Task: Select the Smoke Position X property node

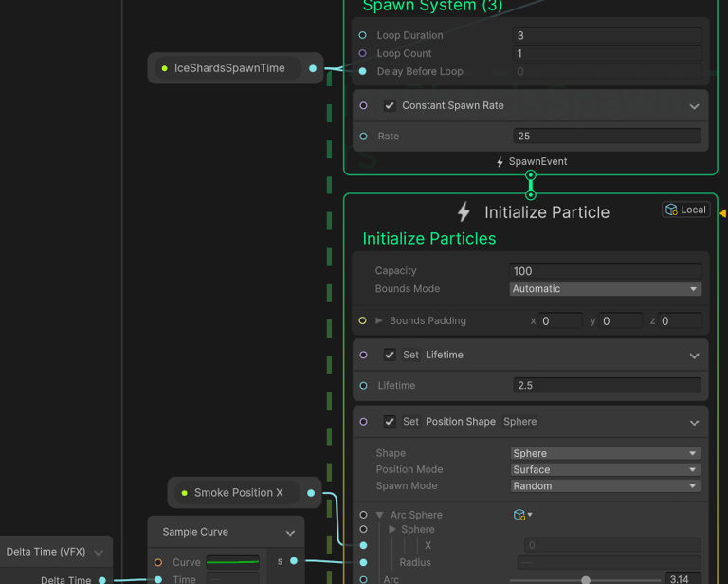Action: pos(245,493)
